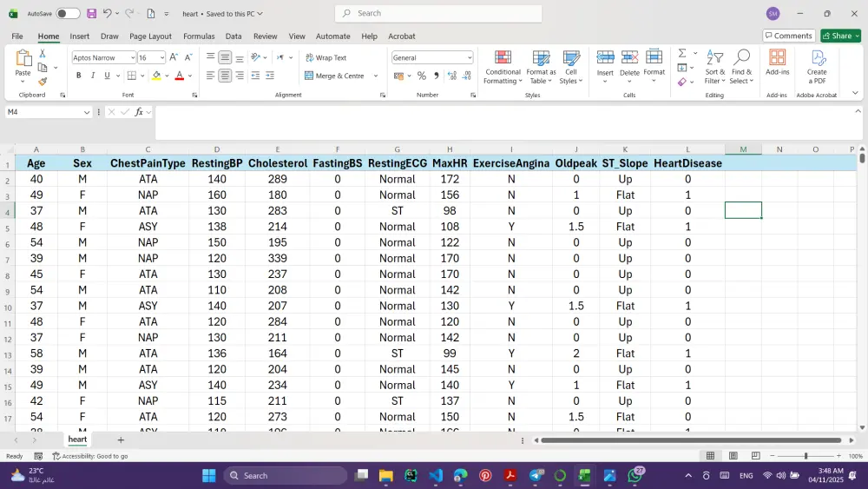Open the font size dropdown showing 16

[x=162, y=57]
